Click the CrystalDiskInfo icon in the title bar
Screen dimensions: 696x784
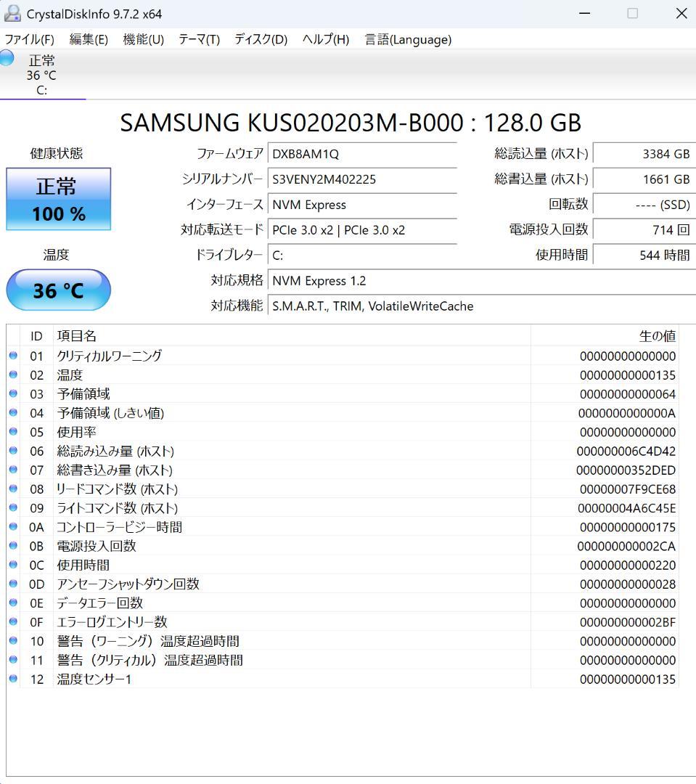(12, 12)
